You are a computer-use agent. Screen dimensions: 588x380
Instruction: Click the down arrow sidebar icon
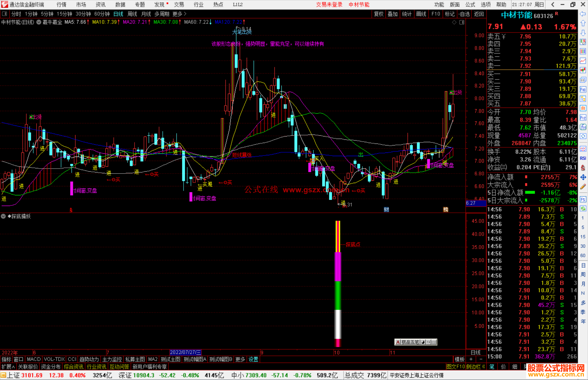[583, 33]
